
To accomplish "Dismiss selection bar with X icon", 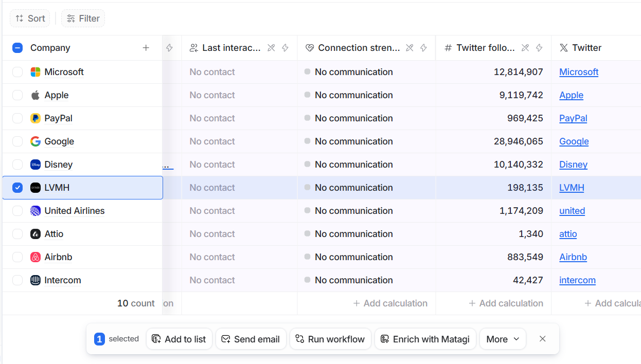I will coord(542,339).
